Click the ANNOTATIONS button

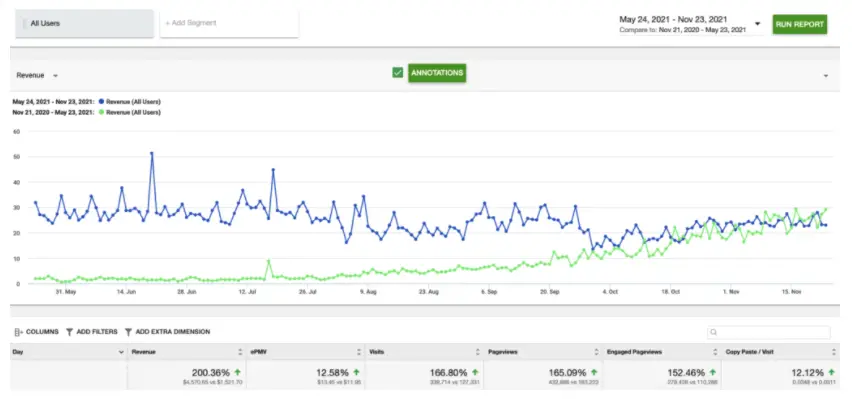[437, 73]
